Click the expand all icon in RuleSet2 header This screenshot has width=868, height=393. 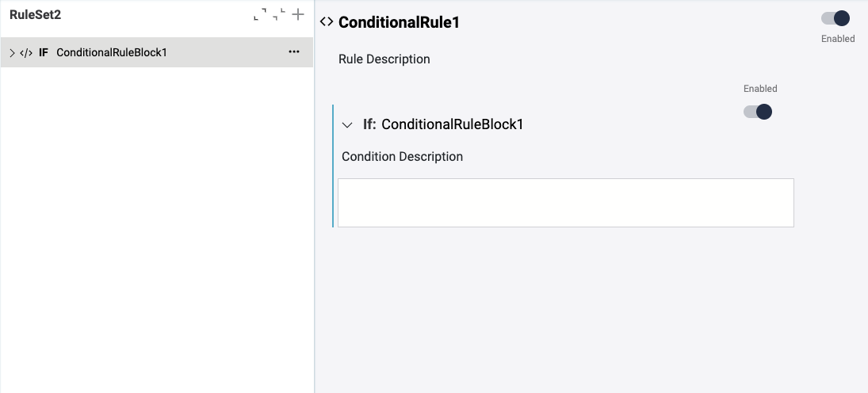[260, 14]
